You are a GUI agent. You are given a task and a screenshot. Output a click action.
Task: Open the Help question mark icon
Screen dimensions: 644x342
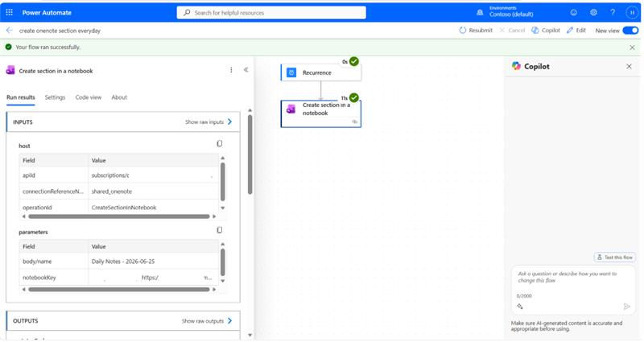point(613,12)
